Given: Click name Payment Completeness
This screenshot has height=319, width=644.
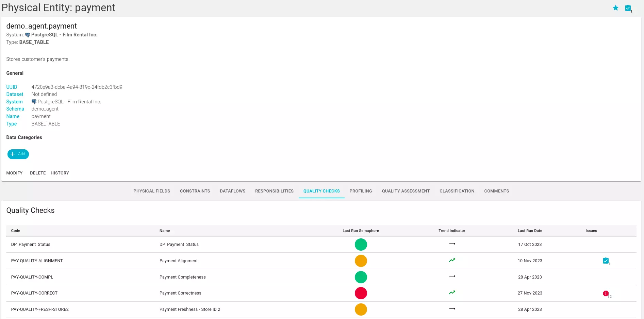Looking at the screenshot, I should [x=182, y=277].
